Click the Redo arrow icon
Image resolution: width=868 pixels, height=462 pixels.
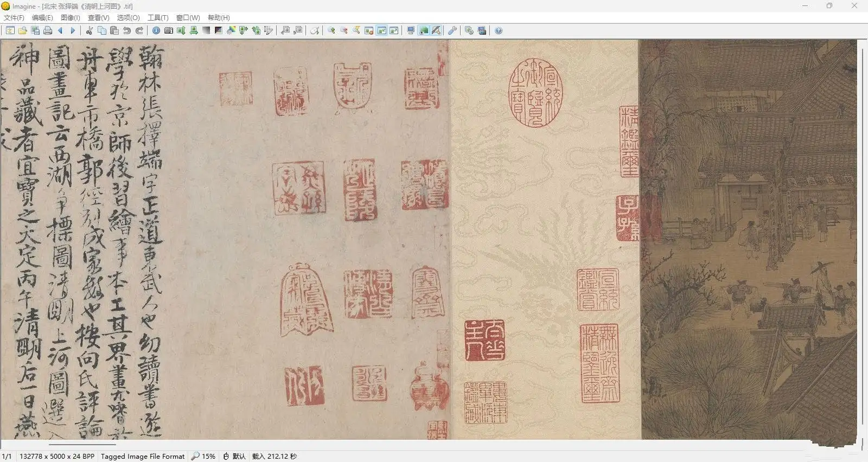(139, 30)
